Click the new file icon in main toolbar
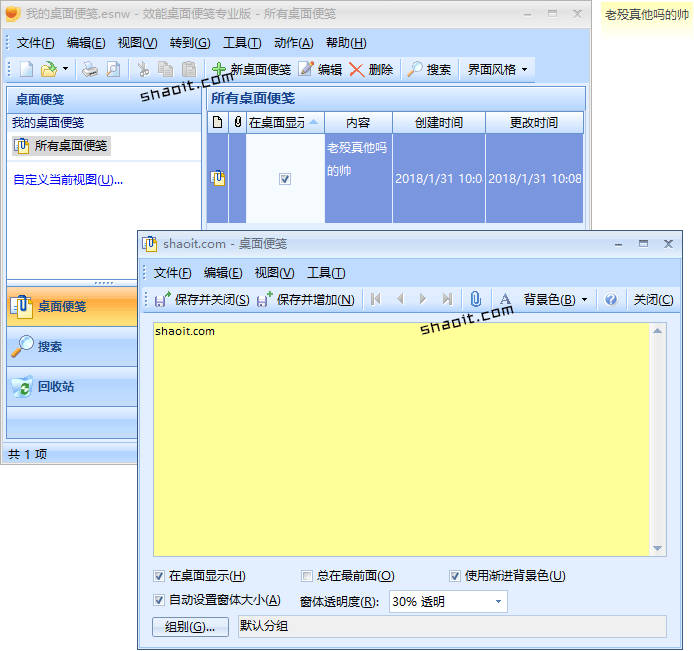 point(26,69)
